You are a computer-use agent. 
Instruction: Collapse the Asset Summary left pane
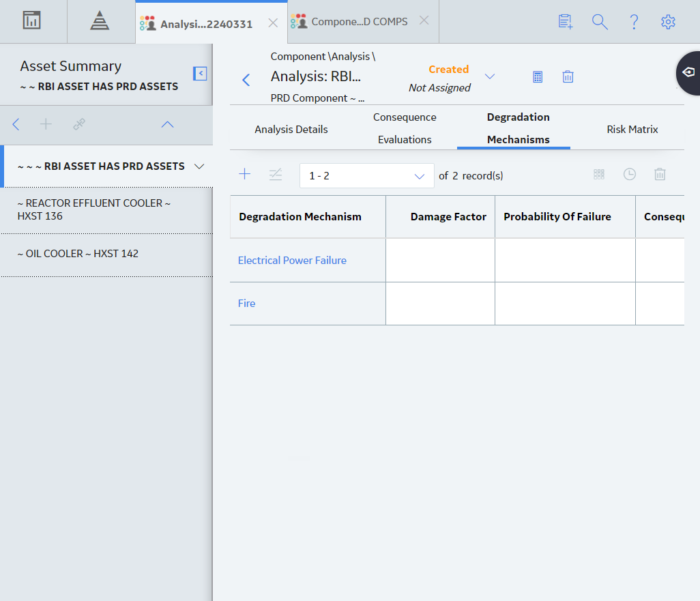200,73
